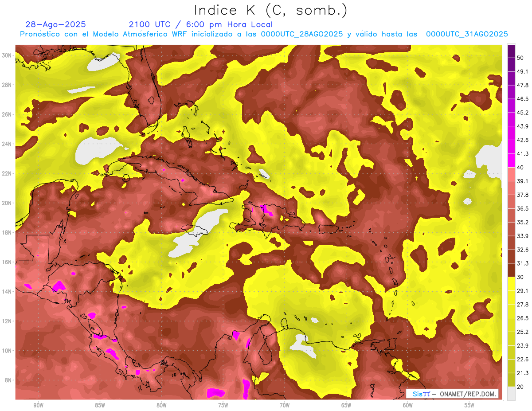
Task: Pick the bright yellow legend segment between 29.1 and 30
Action: 512,284
